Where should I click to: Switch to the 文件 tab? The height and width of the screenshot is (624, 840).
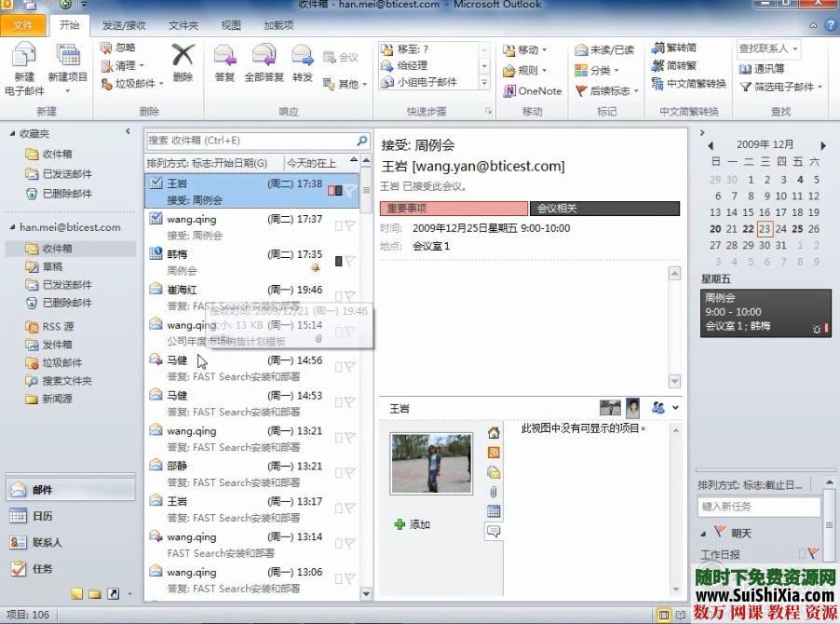[x=22, y=25]
